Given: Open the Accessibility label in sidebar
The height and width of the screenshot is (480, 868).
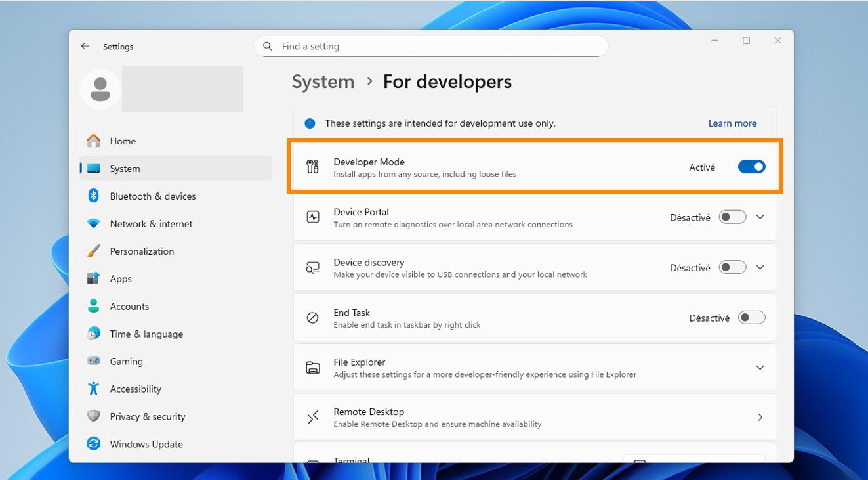Looking at the screenshot, I should click(x=135, y=389).
